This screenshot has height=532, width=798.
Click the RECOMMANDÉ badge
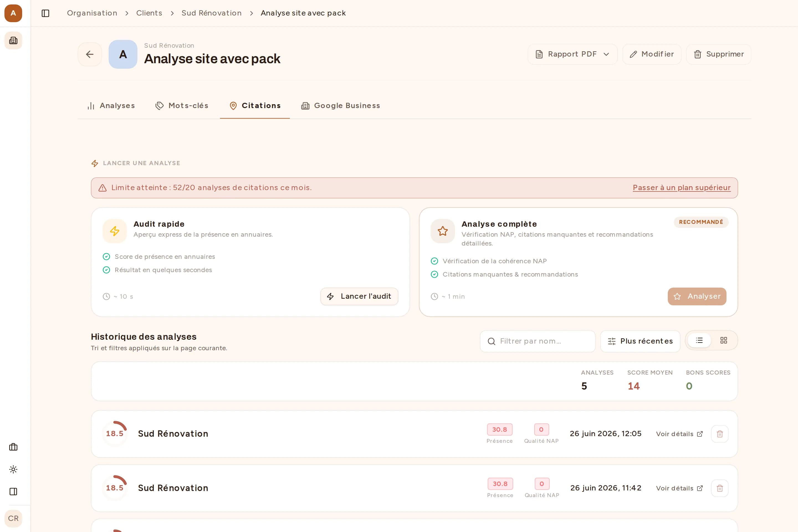point(701,222)
